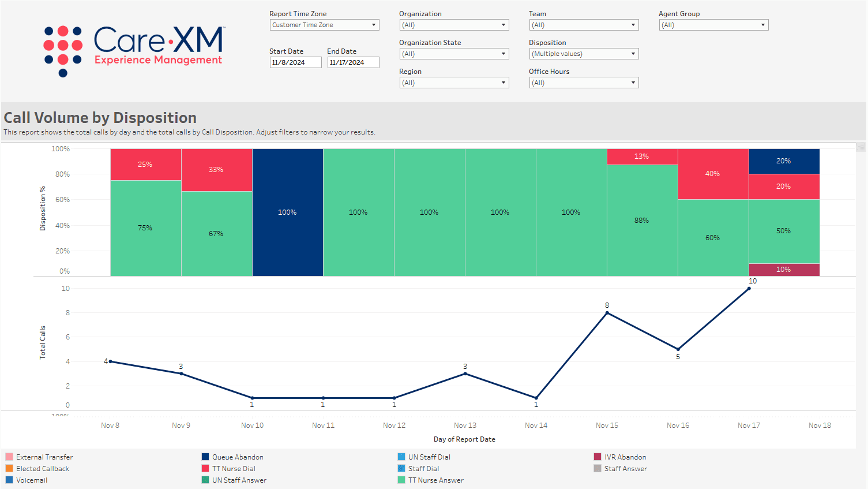Expand the Organization filter dropdown
868x489 pixels.
[x=454, y=25]
